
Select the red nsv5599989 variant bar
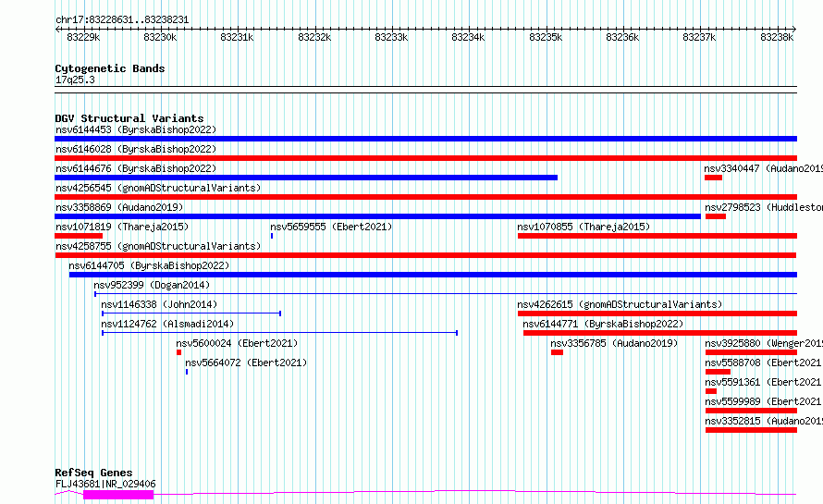point(751,411)
